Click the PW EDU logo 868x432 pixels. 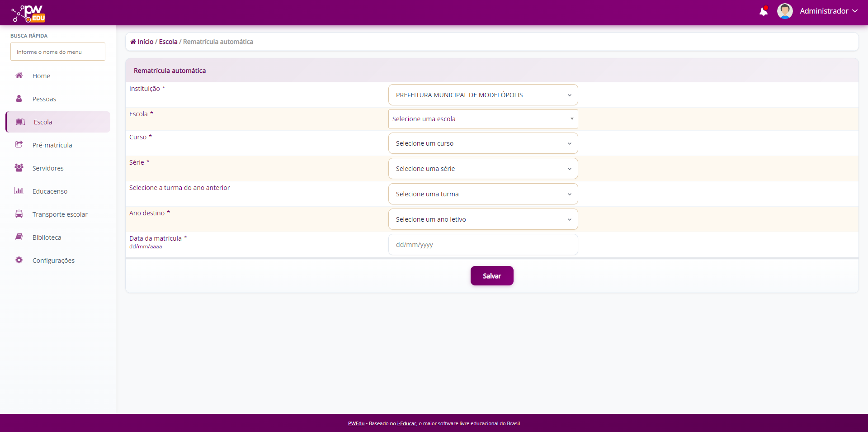(x=28, y=13)
